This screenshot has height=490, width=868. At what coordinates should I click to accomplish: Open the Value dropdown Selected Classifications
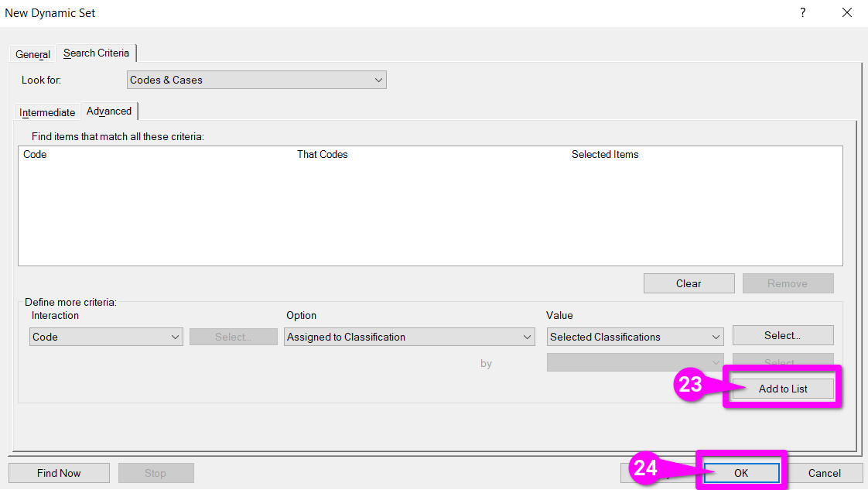coord(634,338)
